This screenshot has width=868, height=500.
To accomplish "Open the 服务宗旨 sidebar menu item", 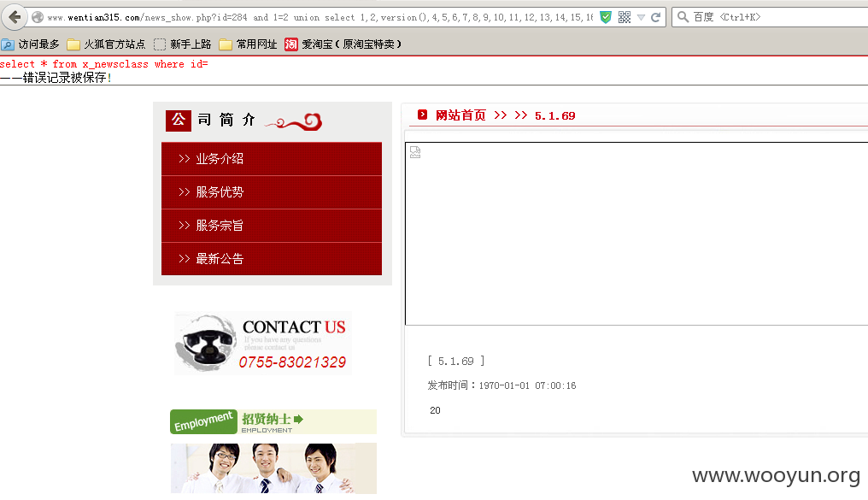I will [x=272, y=226].
